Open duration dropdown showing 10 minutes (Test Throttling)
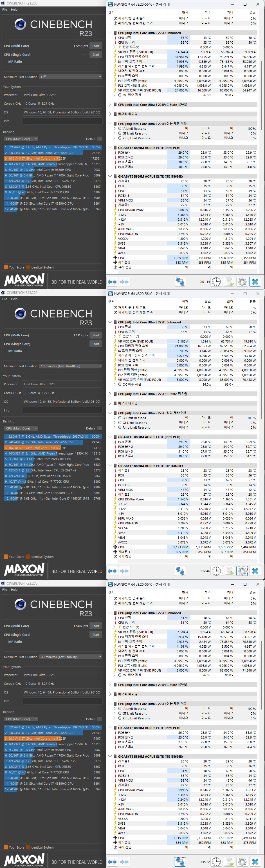The height and width of the screenshot is (868, 265). [70, 366]
